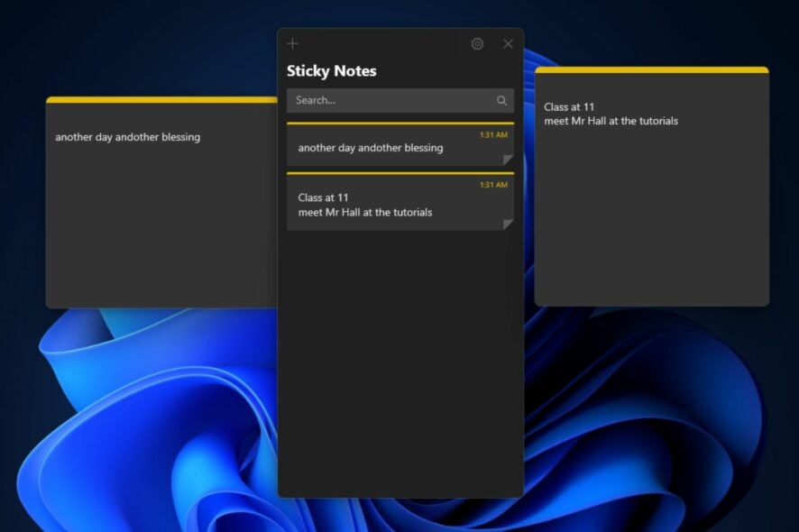This screenshot has height=532, width=799.
Task: Click the 'Sticky Notes' heading
Action: tap(331, 71)
